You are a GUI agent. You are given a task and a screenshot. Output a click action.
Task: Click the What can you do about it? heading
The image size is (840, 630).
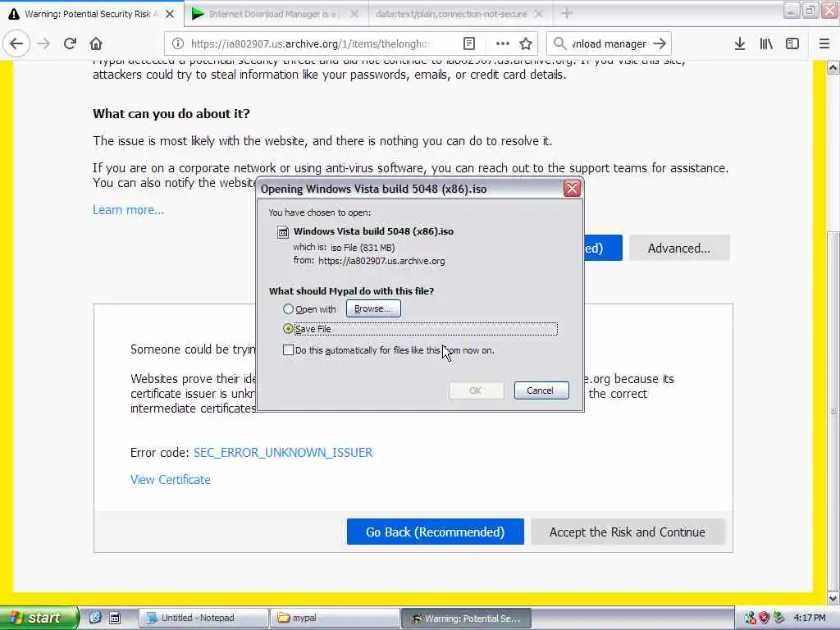click(171, 113)
